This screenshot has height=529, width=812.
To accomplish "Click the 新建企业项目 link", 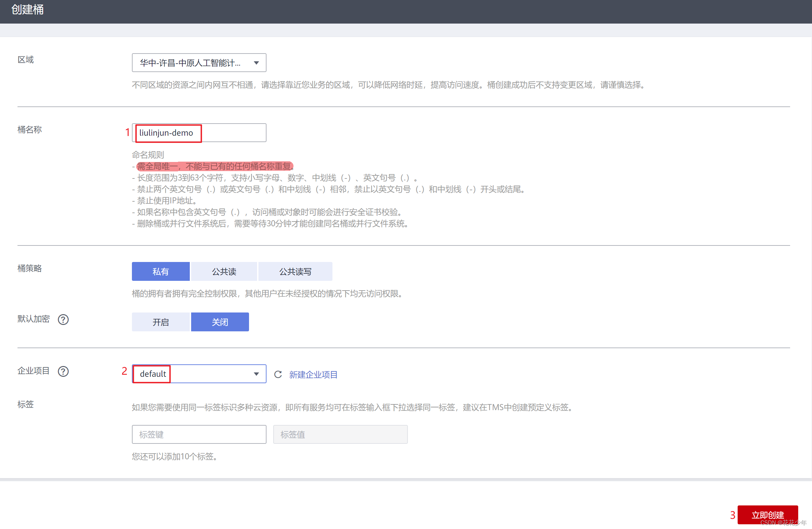I will click(x=313, y=375).
